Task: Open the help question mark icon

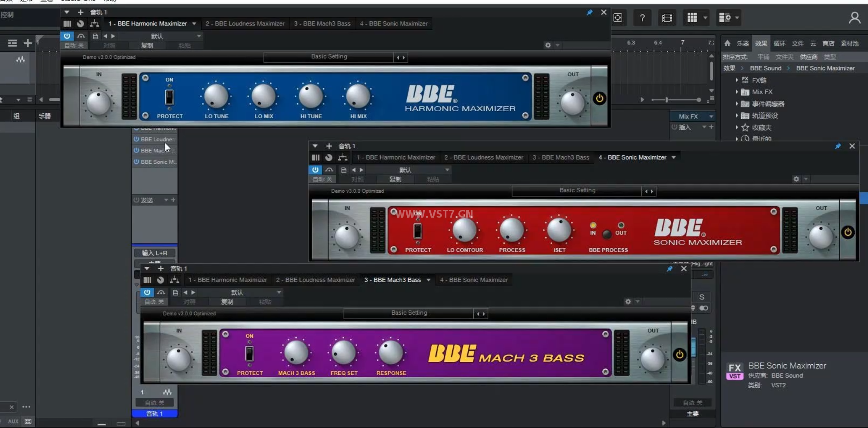Action: click(x=642, y=18)
